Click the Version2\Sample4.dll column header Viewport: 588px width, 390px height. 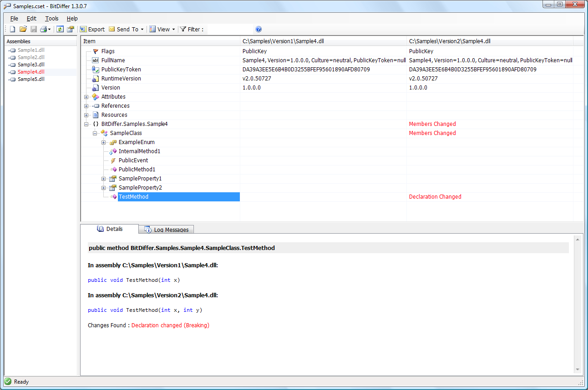490,41
